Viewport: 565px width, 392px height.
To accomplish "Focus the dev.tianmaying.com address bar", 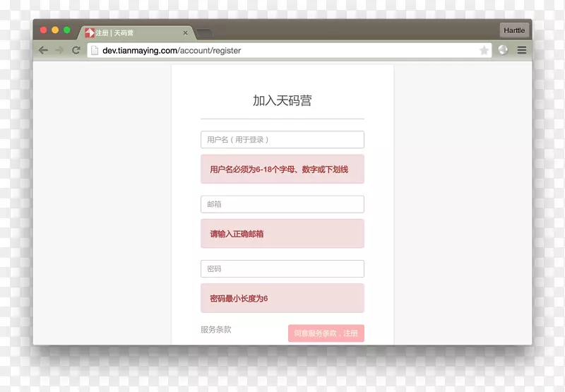I will click(x=282, y=50).
